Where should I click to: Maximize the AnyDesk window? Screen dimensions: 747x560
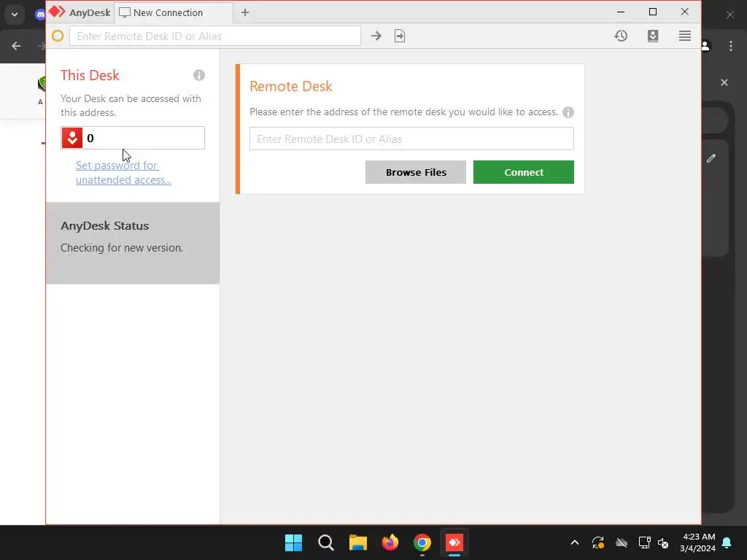point(653,12)
